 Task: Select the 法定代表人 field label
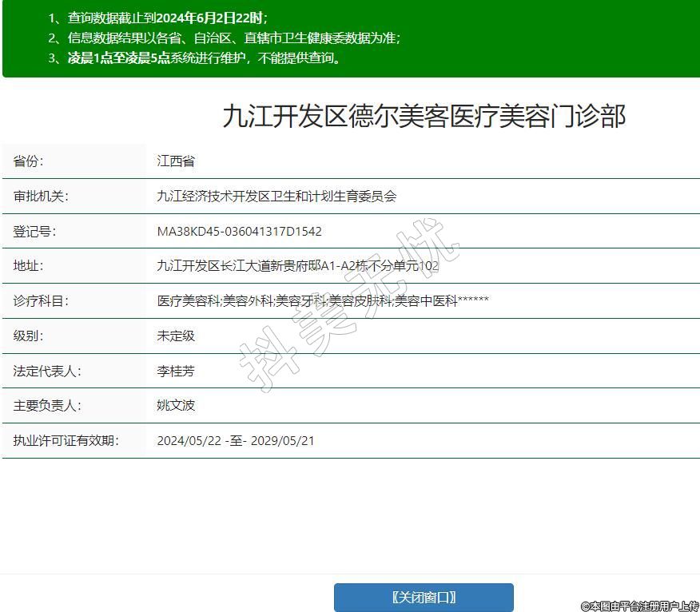(x=47, y=372)
